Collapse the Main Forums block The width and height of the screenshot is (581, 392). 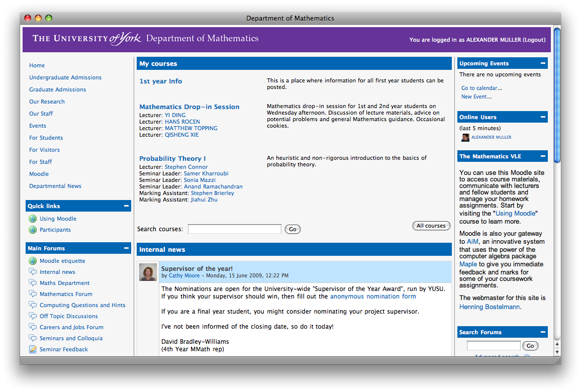(x=126, y=248)
